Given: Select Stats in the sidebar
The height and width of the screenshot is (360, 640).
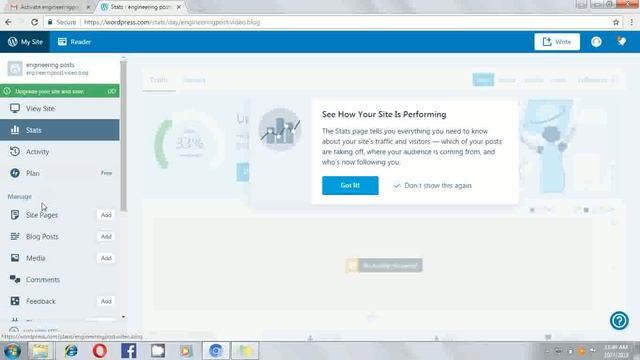Looking at the screenshot, I should tap(60, 130).
